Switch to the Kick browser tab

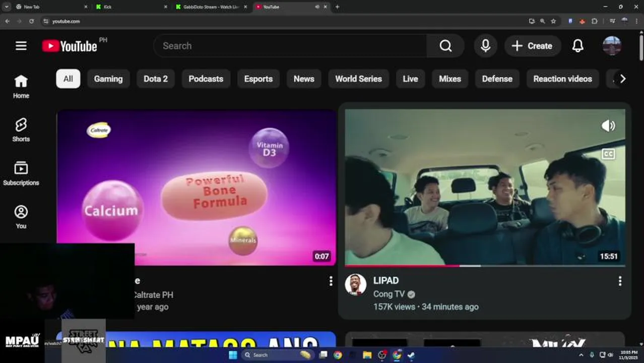[131, 7]
